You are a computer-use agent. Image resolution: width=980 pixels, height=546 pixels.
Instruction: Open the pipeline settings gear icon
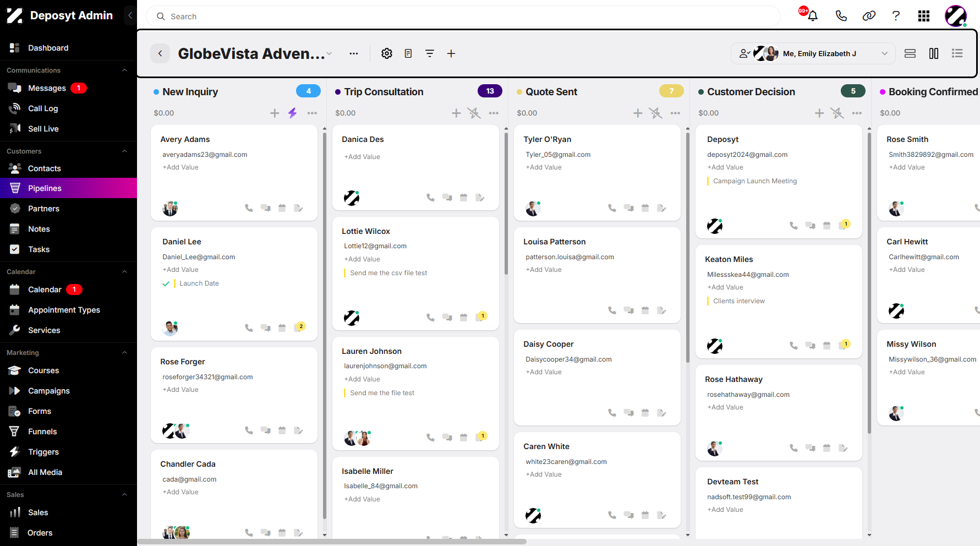point(387,53)
